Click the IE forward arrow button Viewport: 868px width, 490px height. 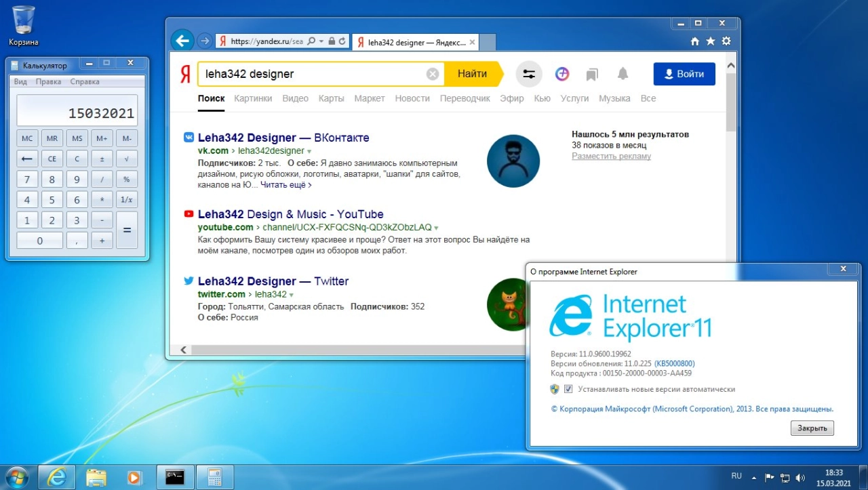pos(204,41)
